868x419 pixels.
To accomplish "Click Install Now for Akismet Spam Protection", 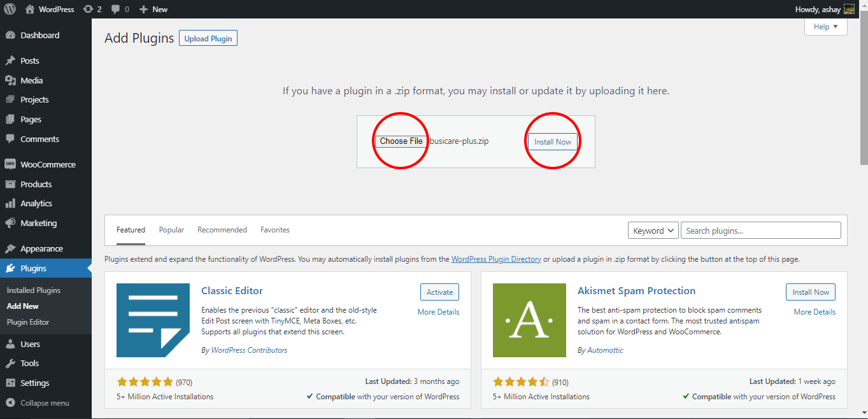I will [811, 292].
